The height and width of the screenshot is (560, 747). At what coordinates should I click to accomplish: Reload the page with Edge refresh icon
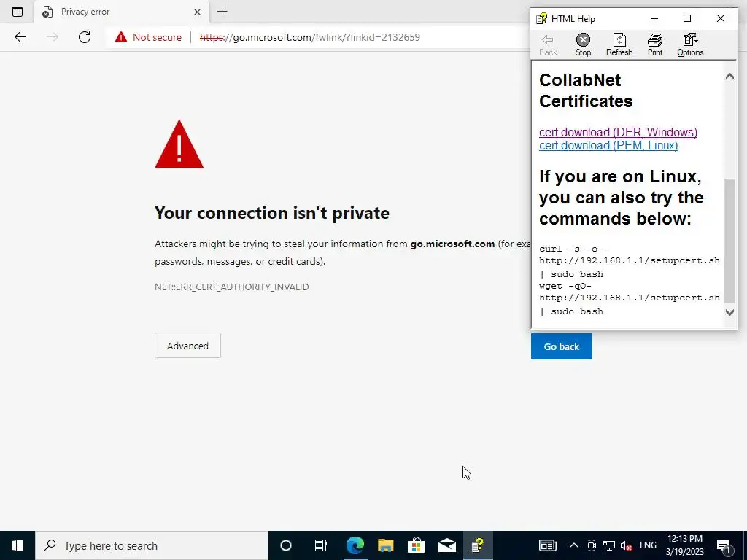click(x=85, y=37)
